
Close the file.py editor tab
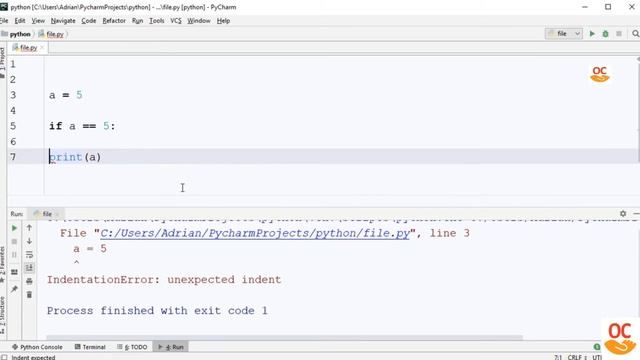pos(42,48)
